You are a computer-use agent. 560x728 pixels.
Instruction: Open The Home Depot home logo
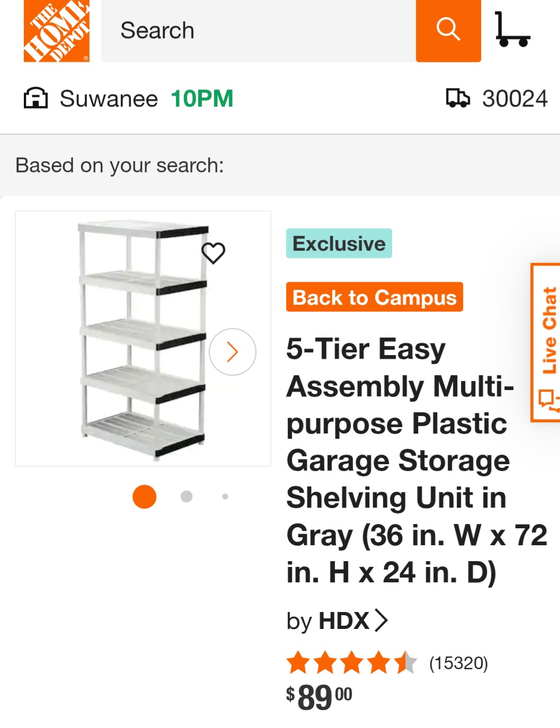click(x=56, y=31)
